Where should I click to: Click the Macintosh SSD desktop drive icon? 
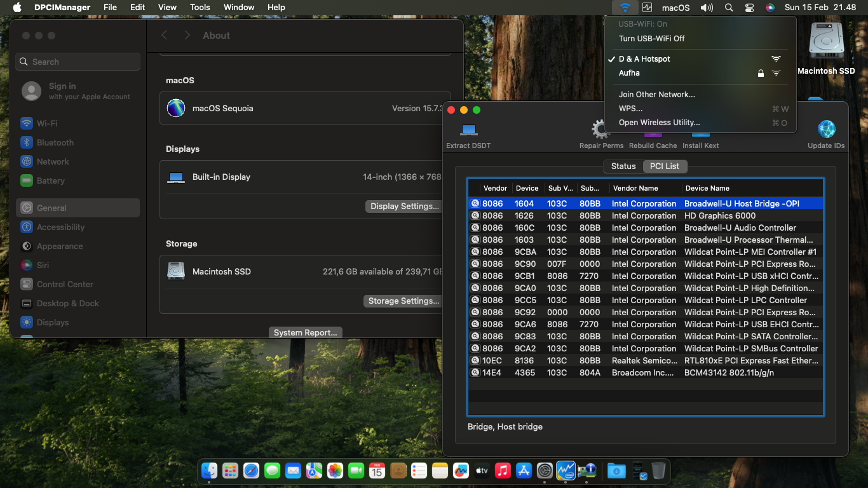point(826,42)
